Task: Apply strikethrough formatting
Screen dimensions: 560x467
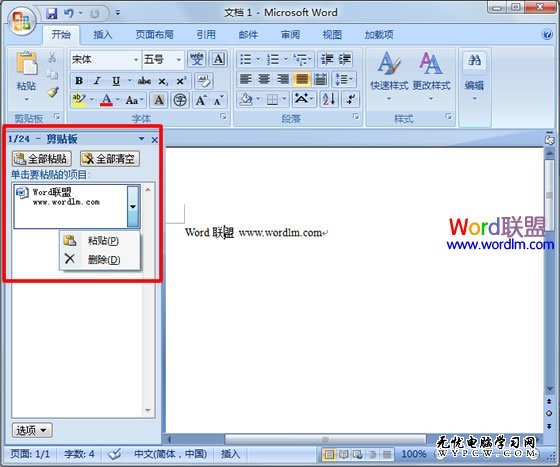Action: pyautogui.click(x=144, y=81)
